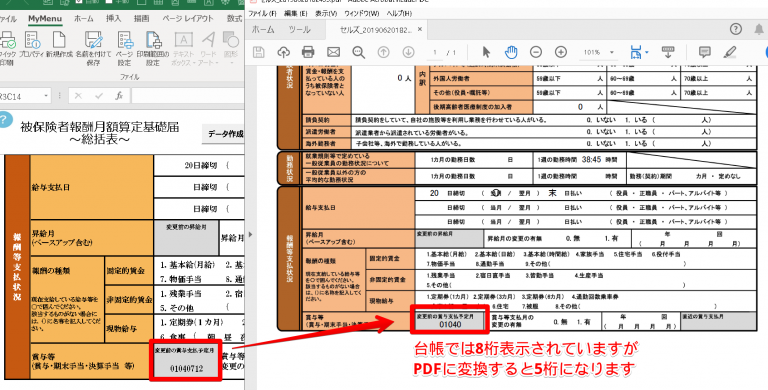Switch to the ツール tab
This screenshot has height=390, width=768.
click(x=299, y=30)
